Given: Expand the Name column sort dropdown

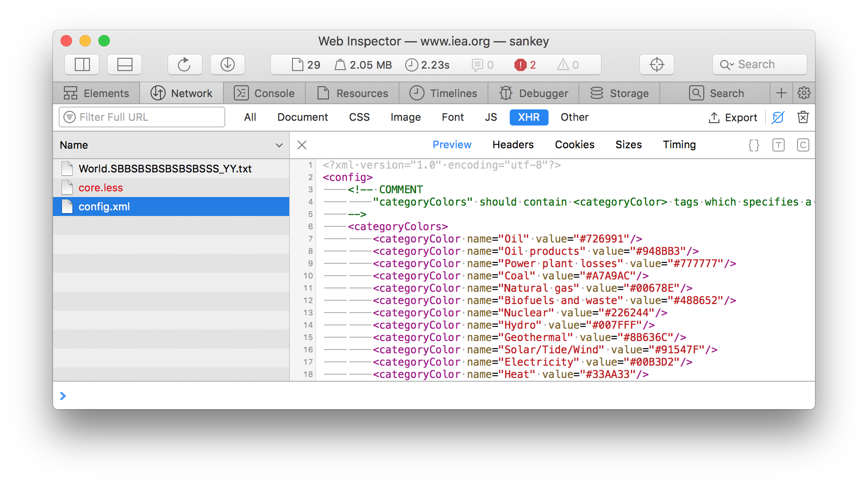Looking at the screenshot, I should coord(279,145).
